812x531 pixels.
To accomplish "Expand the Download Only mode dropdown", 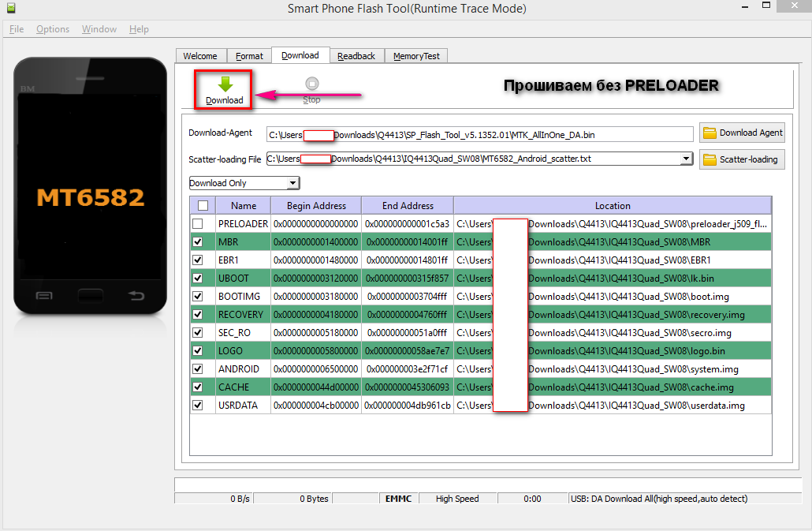I will pos(293,183).
